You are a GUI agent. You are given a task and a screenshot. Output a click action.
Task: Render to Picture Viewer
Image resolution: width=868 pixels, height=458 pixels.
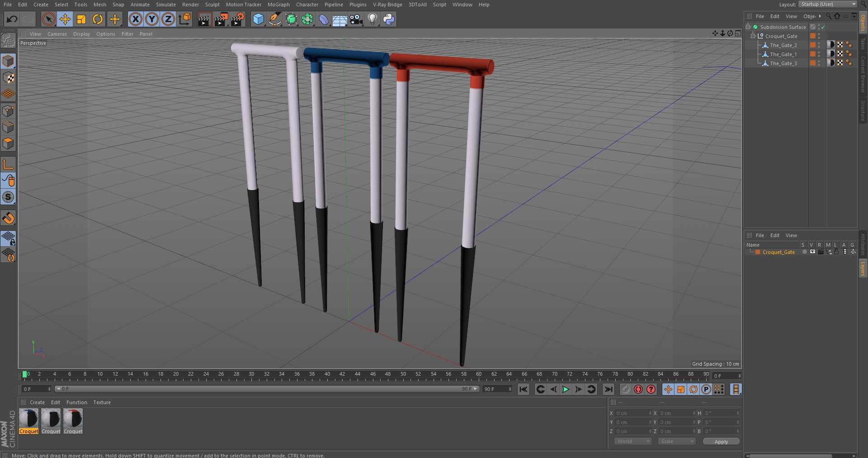pos(221,19)
